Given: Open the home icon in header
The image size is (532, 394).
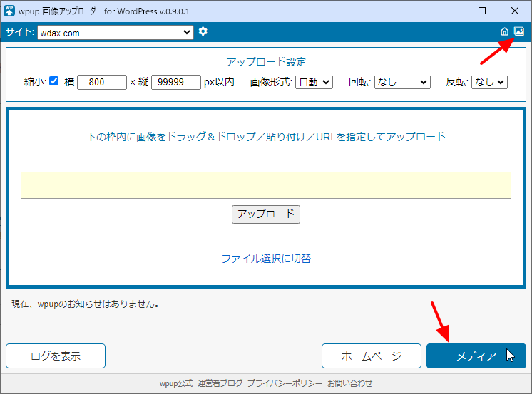Looking at the screenshot, I should [505, 31].
